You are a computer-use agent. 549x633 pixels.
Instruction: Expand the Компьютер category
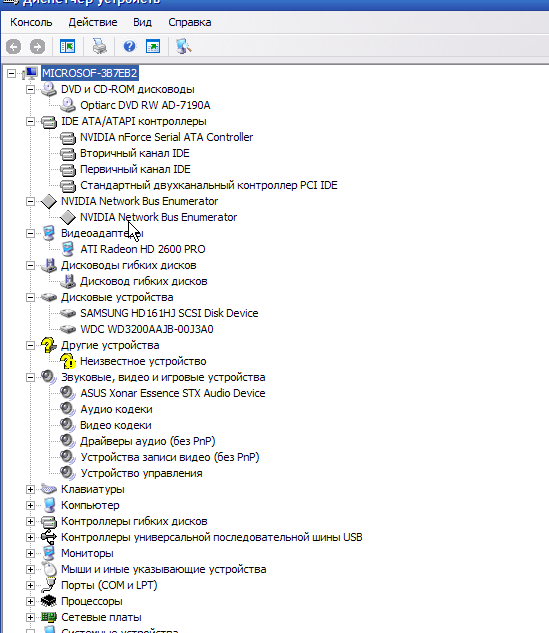pyautogui.click(x=30, y=505)
